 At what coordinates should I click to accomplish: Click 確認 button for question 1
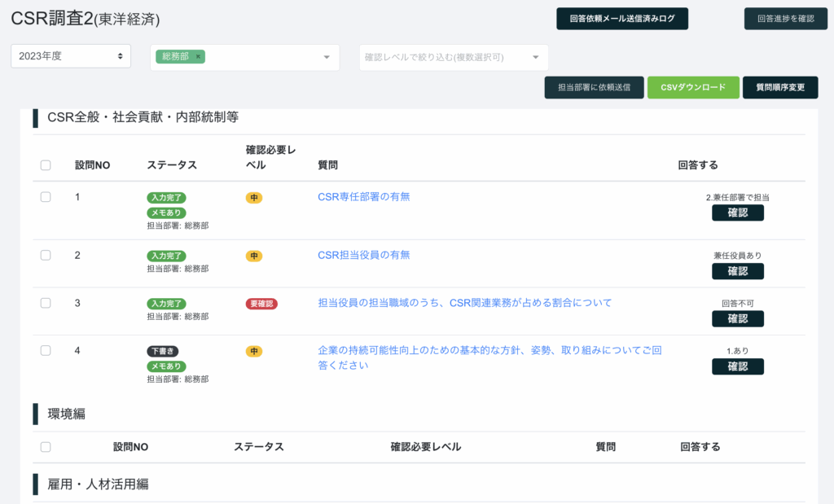click(737, 213)
